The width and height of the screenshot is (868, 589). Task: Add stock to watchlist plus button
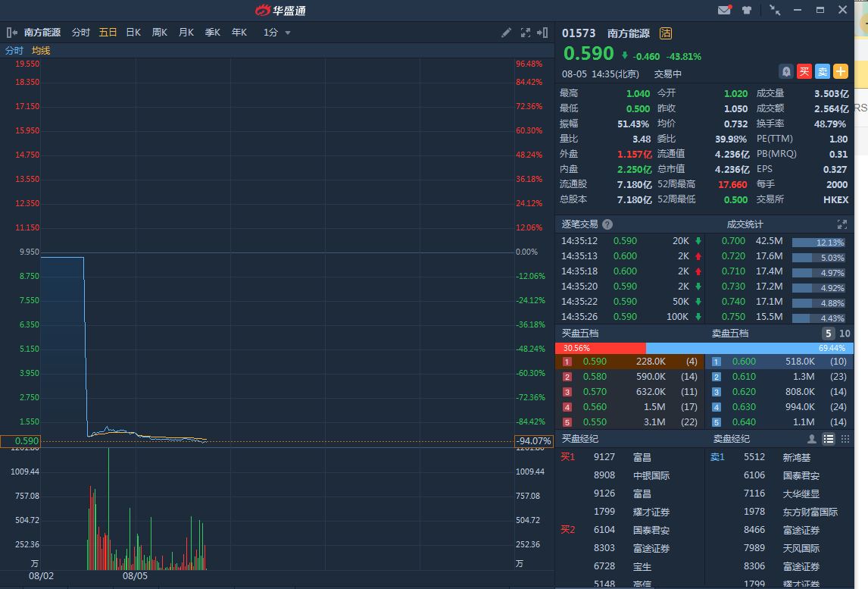[x=841, y=71]
